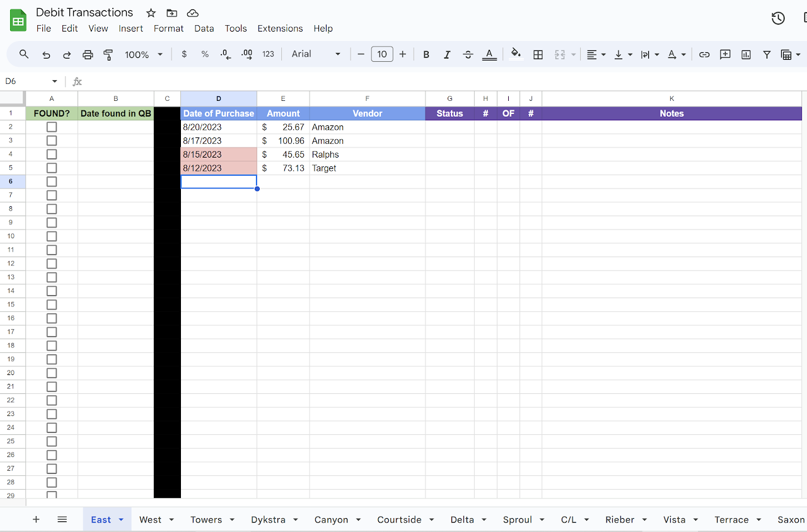Insert a chart

tap(746, 54)
